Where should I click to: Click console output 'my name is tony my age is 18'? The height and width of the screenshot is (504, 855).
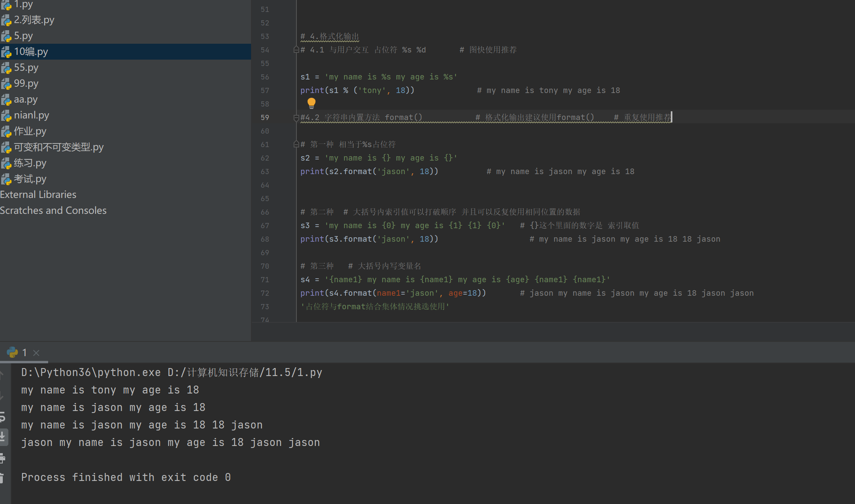[x=110, y=390]
